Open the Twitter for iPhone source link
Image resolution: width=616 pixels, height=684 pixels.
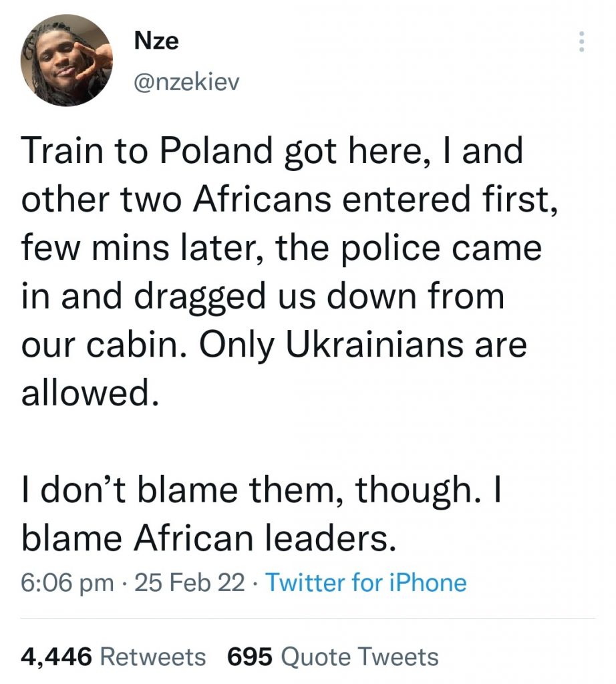tap(366, 582)
